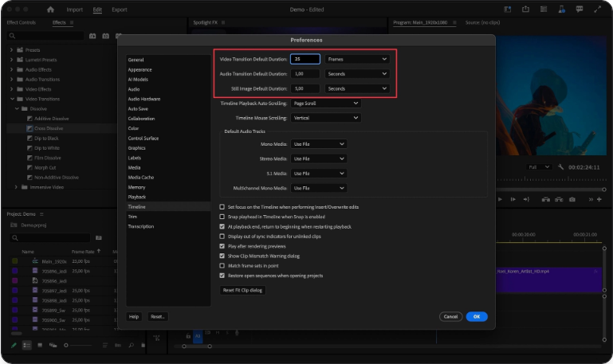Viewport: 613px width, 364px height.
Task: Switch Project panel to list view
Action: [26, 346]
